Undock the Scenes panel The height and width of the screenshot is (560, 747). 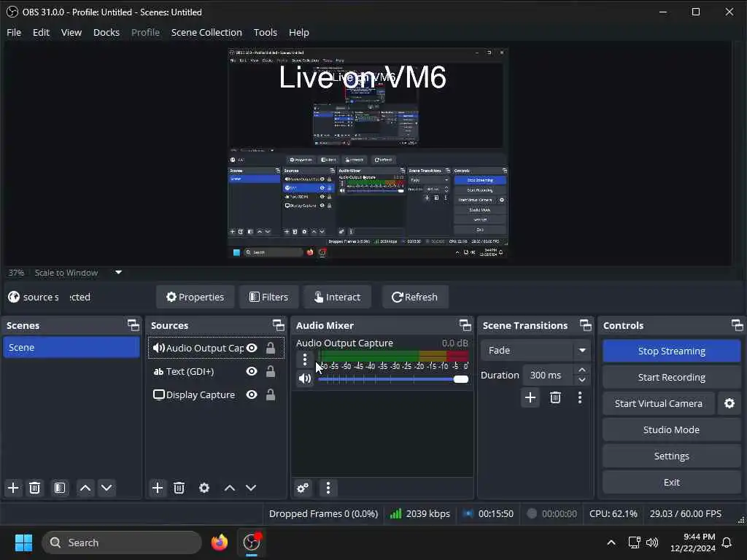pyautogui.click(x=133, y=325)
